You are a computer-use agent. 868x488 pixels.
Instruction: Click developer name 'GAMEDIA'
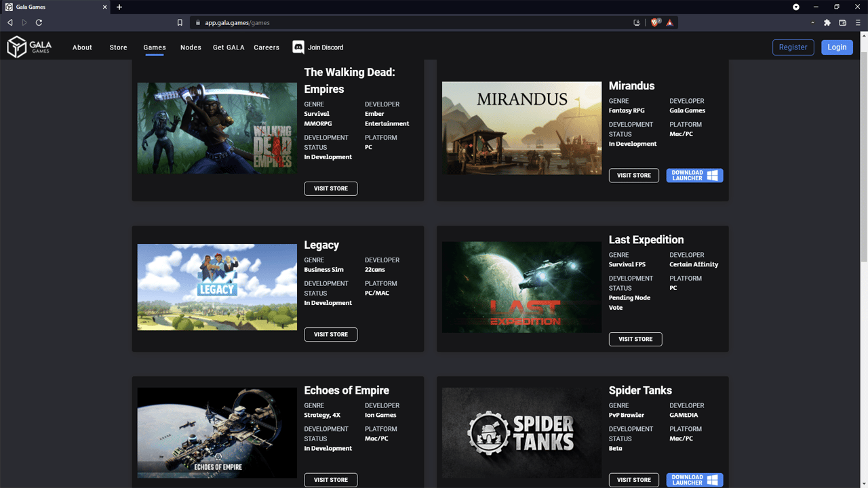click(684, 415)
